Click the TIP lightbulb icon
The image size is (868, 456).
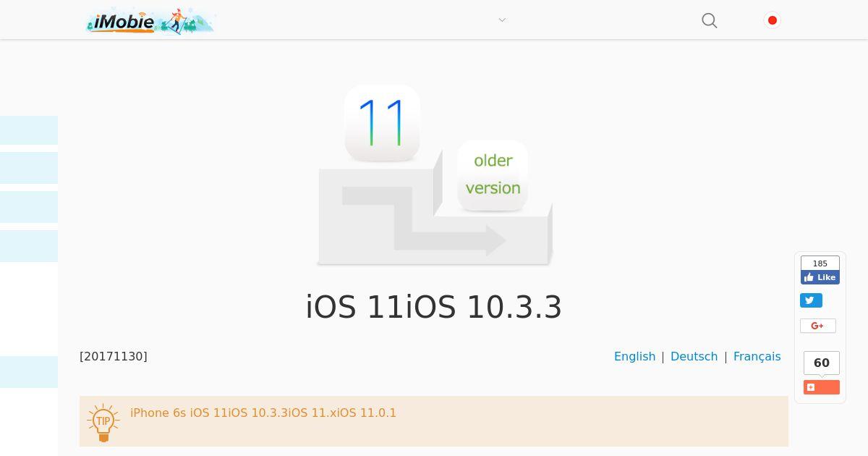[103, 423]
